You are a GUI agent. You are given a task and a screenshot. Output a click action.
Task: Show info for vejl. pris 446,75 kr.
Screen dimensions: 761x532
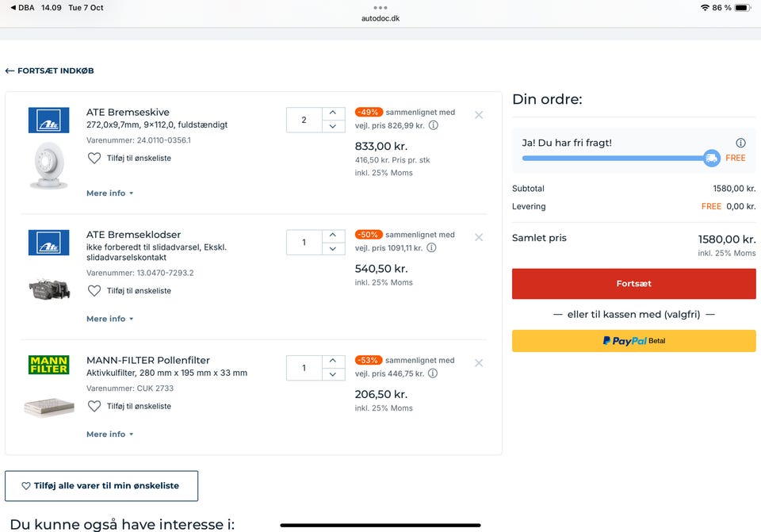click(x=433, y=373)
